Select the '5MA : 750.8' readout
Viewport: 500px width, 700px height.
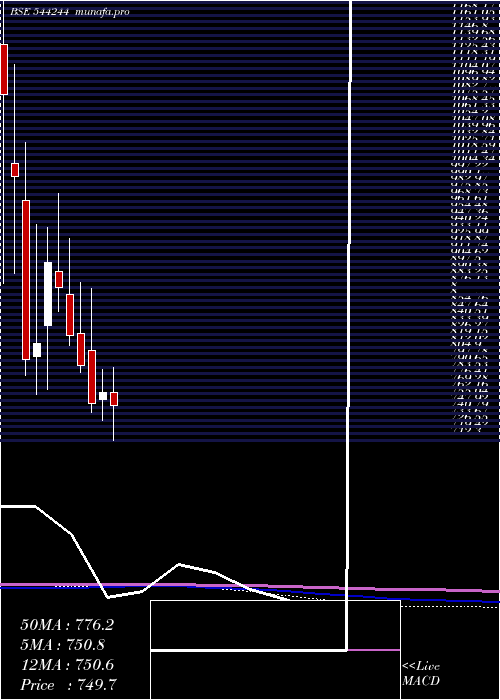coord(65,645)
